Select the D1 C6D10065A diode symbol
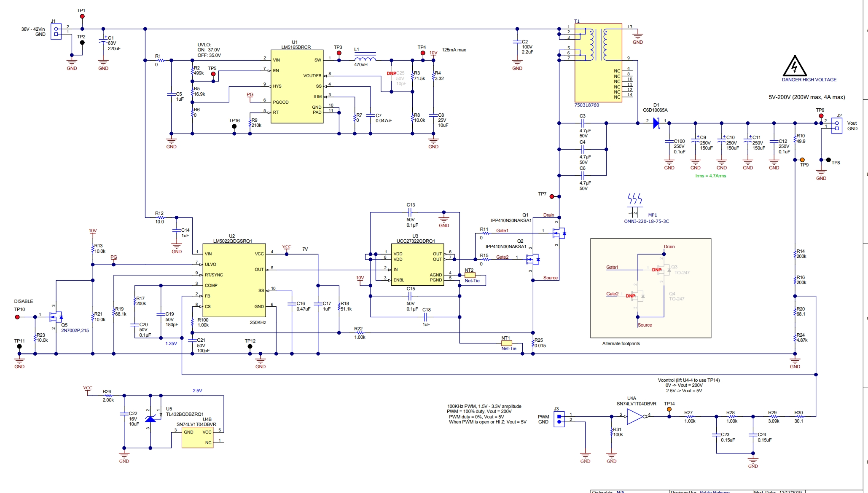 tap(656, 123)
